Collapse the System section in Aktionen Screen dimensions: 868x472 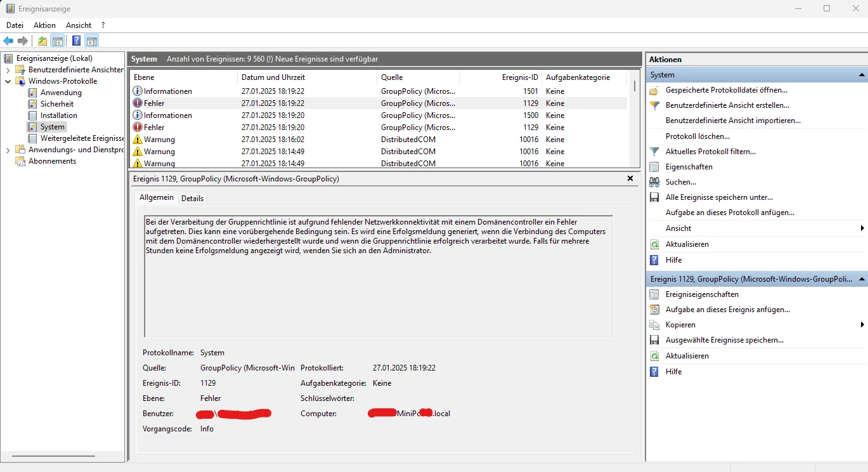862,75
